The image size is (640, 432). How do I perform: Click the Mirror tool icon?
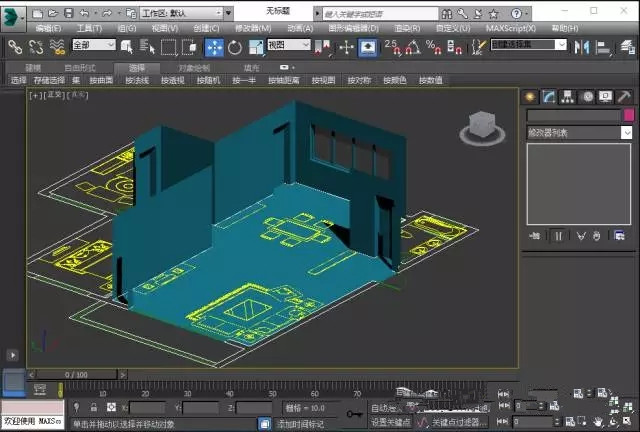point(582,47)
